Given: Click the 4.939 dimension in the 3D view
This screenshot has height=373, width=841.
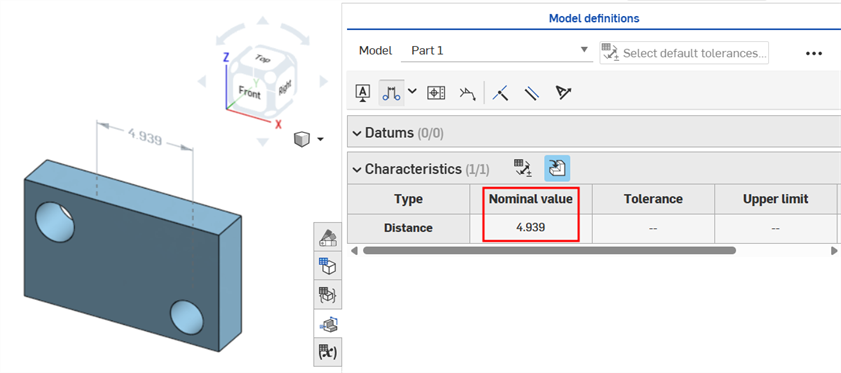Looking at the screenshot, I should [145, 137].
